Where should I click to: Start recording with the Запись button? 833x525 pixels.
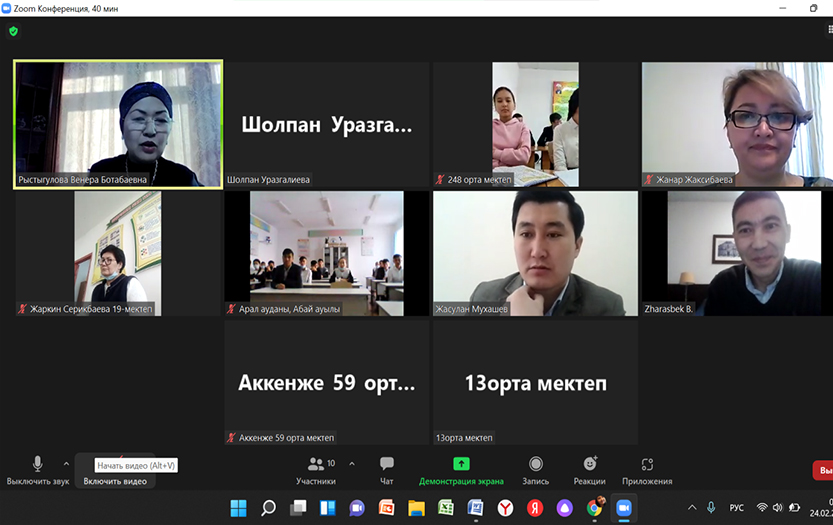pos(536,469)
